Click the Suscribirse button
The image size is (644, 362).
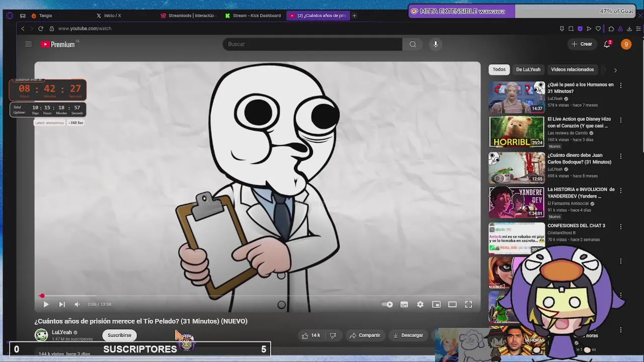click(119, 335)
